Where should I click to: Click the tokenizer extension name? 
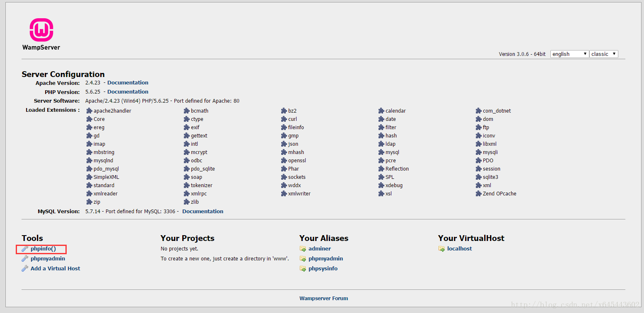click(x=202, y=185)
